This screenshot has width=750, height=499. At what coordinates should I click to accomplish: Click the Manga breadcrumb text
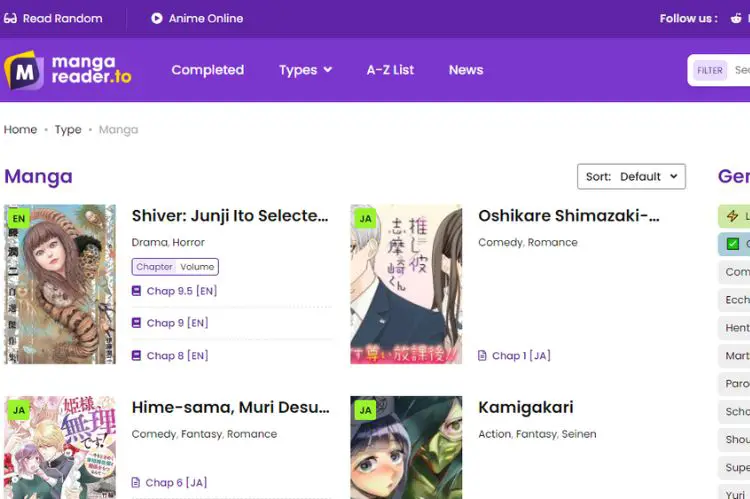pos(118,130)
